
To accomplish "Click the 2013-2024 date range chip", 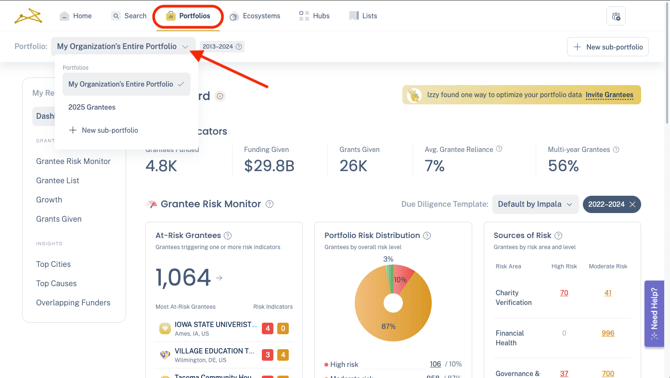I will pos(222,47).
